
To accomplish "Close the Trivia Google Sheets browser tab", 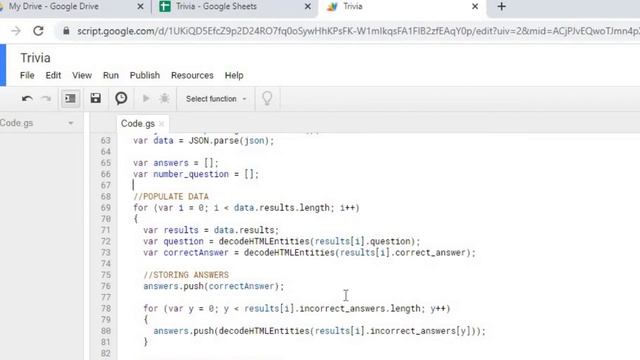I will [x=308, y=7].
